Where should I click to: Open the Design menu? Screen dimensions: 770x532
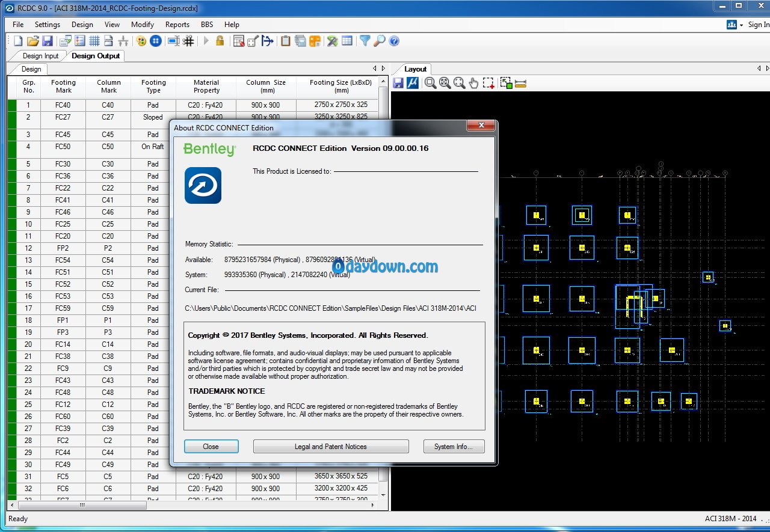pyautogui.click(x=82, y=25)
